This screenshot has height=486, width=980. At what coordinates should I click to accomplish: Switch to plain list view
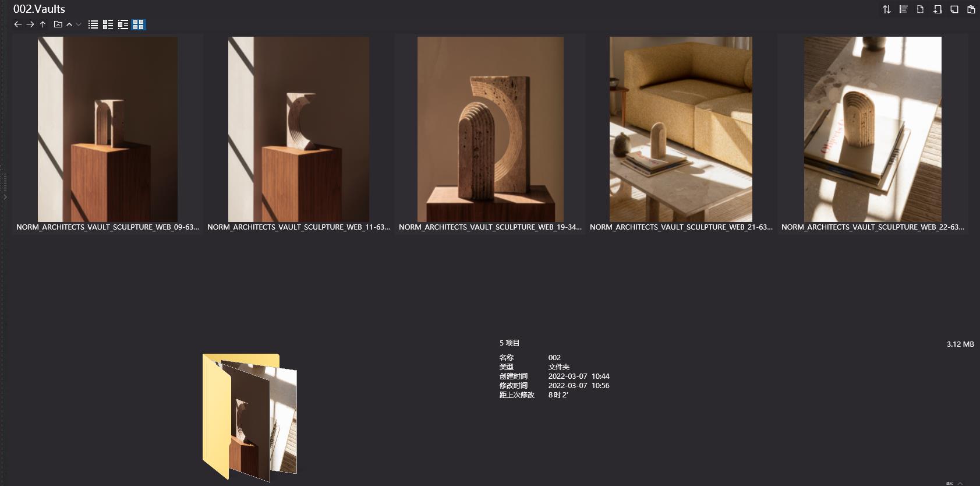pyautogui.click(x=93, y=24)
